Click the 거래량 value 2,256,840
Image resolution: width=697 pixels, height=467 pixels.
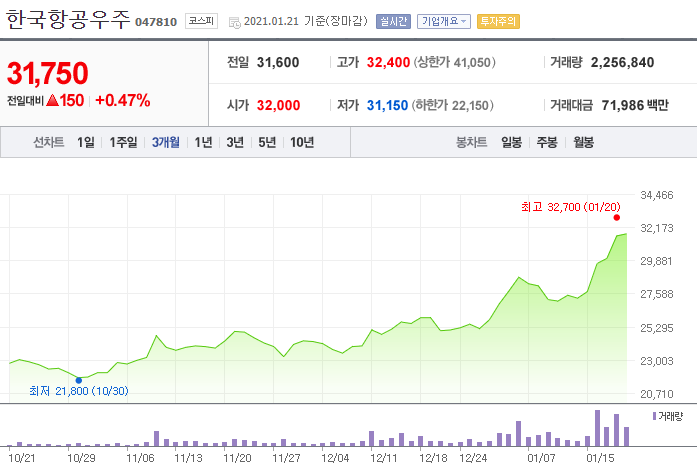pyautogui.click(x=622, y=62)
